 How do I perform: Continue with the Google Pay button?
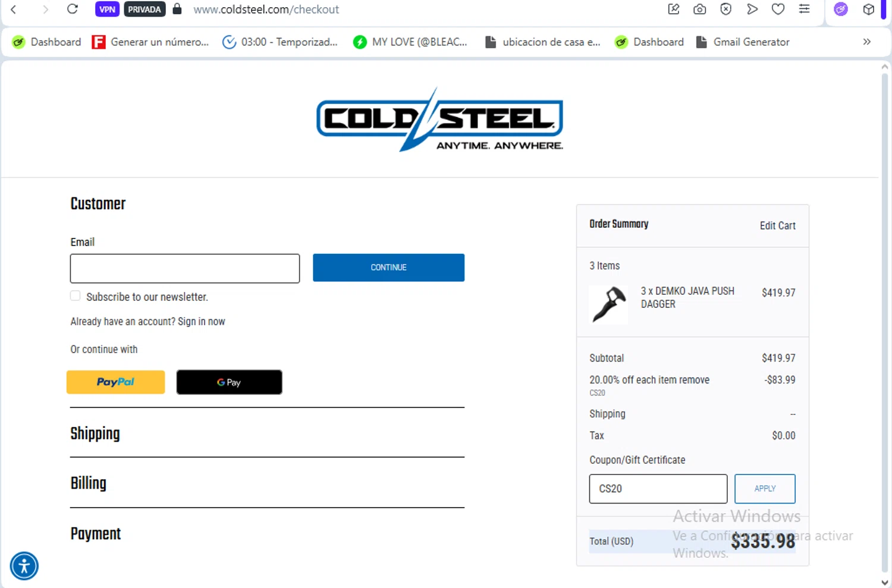point(229,382)
